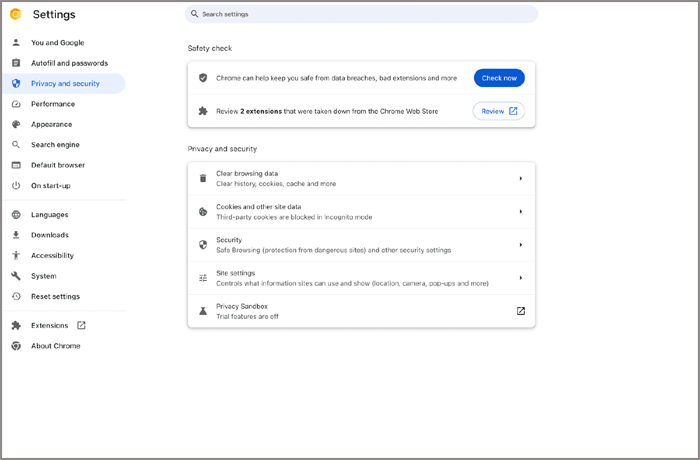Open the Security row title

pyautogui.click(x=229, y=240)
